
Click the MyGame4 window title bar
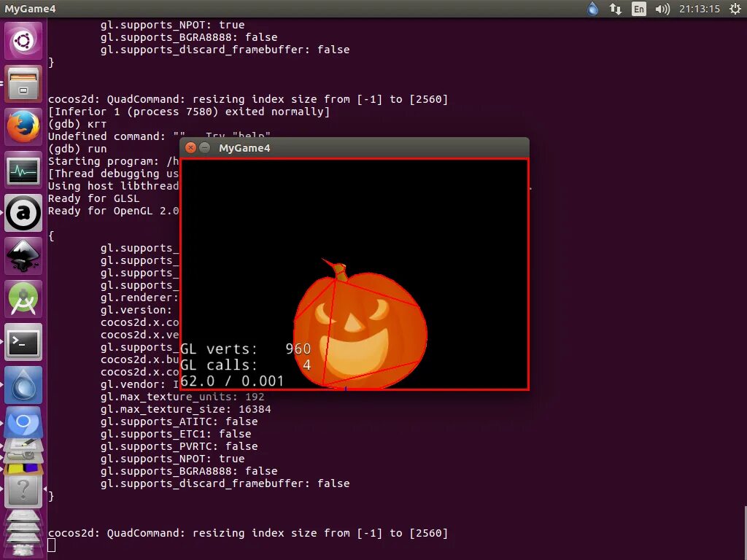pos(355,147)
